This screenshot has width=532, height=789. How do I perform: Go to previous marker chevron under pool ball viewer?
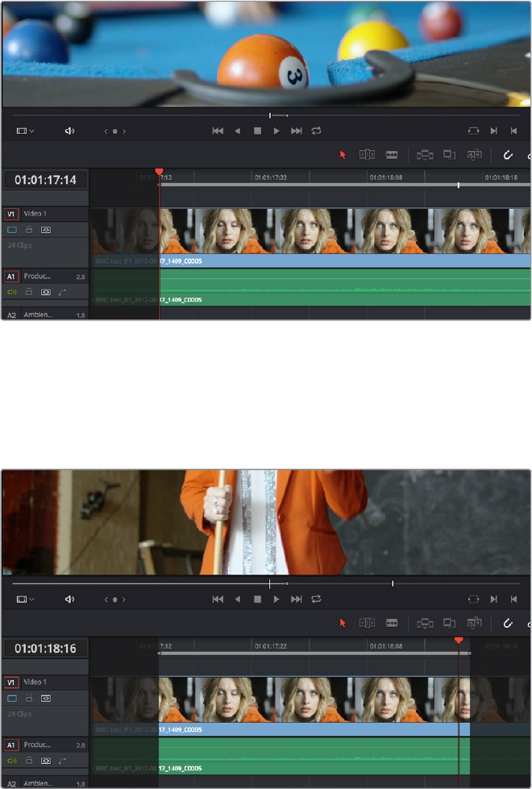(x=106, y=131)
